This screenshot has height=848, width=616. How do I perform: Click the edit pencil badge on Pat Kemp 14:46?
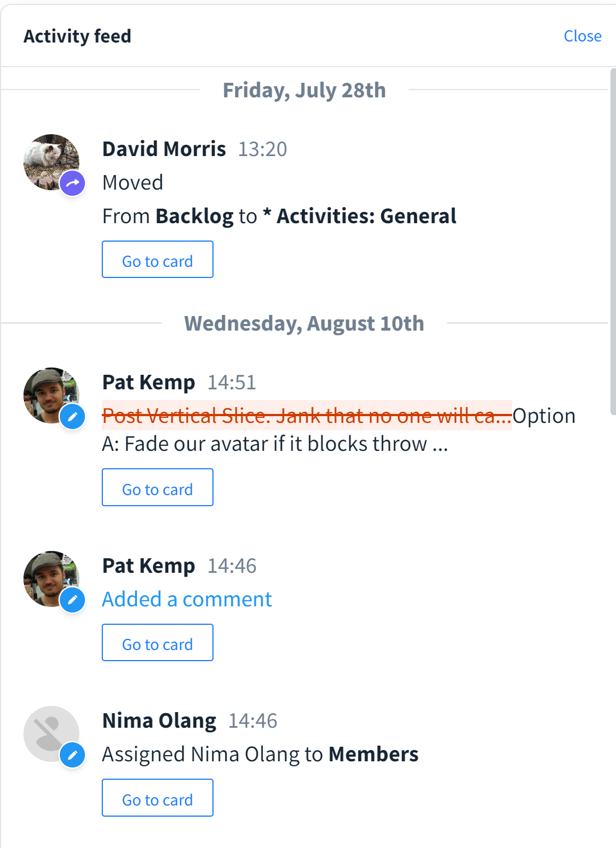point(73,600)
